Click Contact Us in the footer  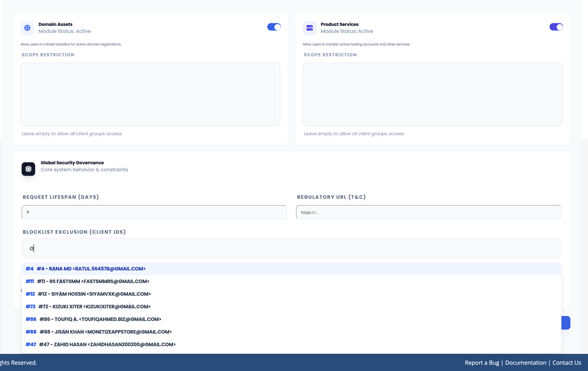point(567,363)
